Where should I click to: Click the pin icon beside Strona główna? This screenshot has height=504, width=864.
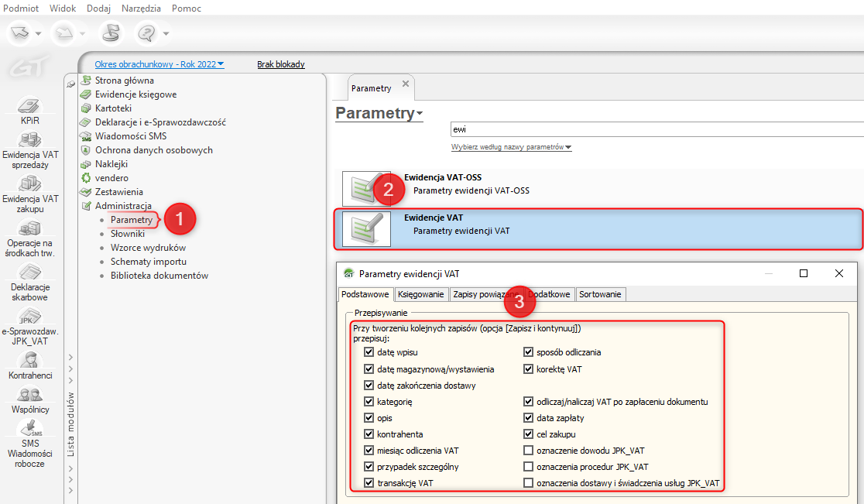71,84
